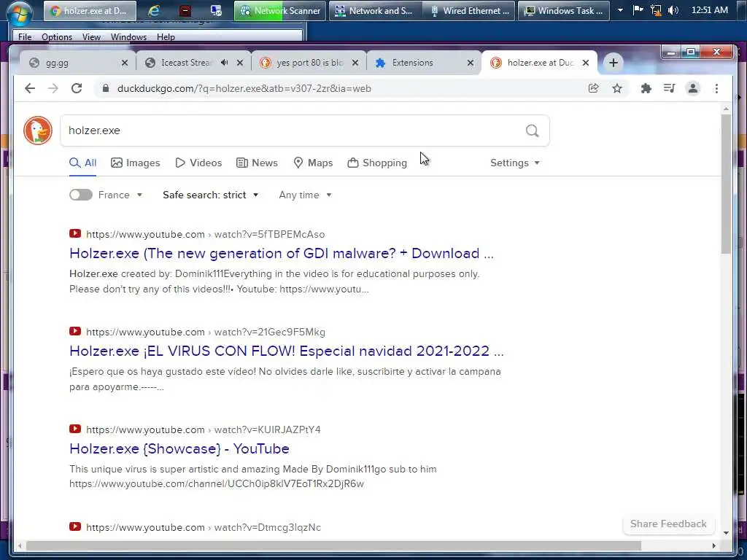747x560 pixels.
Task: Open the 'EL VIRUS CON FLOW' result
Action: (286, 351)
